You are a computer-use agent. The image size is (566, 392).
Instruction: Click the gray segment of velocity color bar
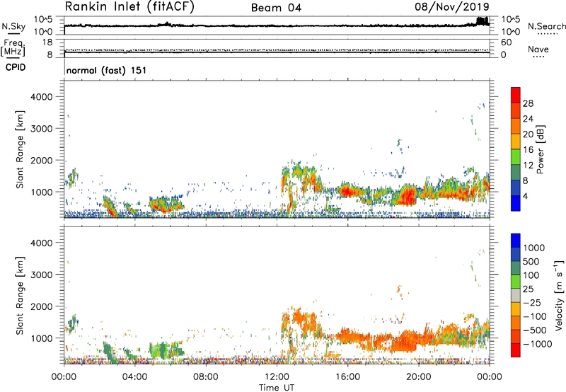(516, 295)
